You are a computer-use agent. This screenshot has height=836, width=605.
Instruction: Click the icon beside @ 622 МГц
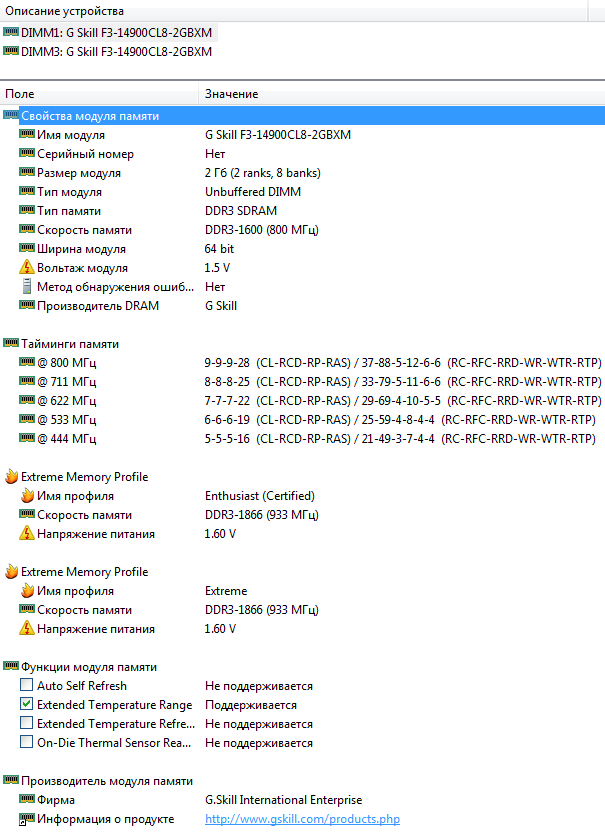(27, 400)
